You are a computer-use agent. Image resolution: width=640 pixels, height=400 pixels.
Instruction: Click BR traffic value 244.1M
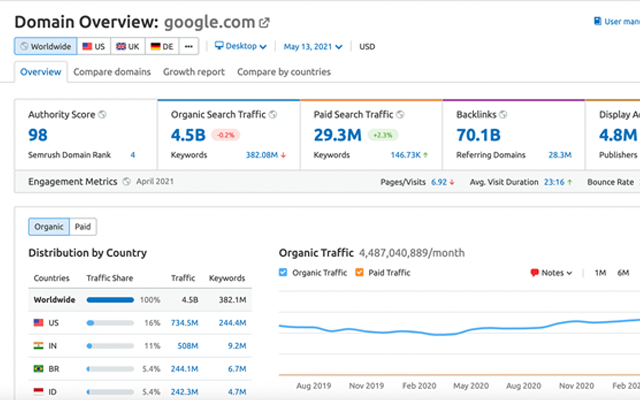tap(184, 369)
